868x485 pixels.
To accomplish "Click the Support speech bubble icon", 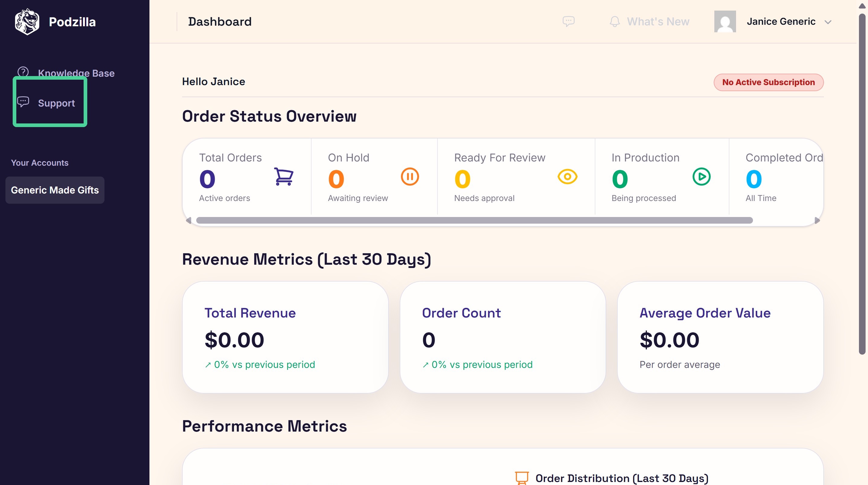I will pyautogui.click(x=23, y=102).
